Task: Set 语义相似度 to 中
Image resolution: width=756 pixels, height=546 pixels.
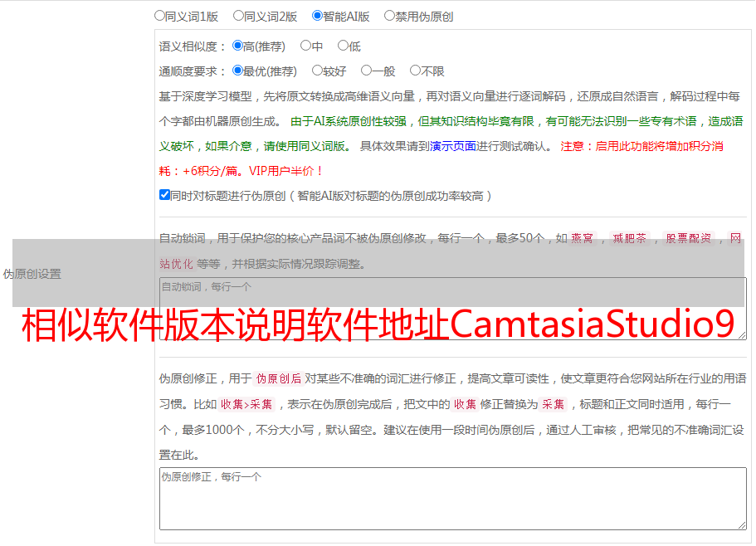Action: [x=305, y=46]
